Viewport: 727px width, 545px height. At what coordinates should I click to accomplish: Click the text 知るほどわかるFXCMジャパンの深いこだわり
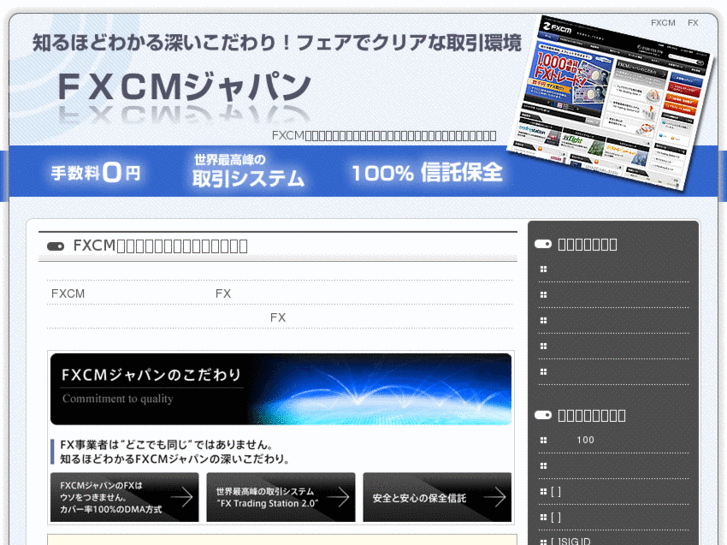click(175, 459)
